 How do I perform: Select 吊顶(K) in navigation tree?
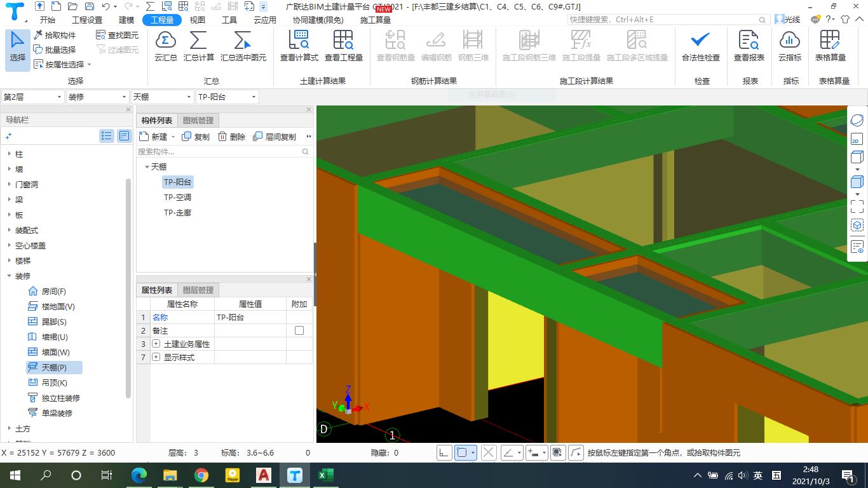pyautogui.click(x=47, y=383)
